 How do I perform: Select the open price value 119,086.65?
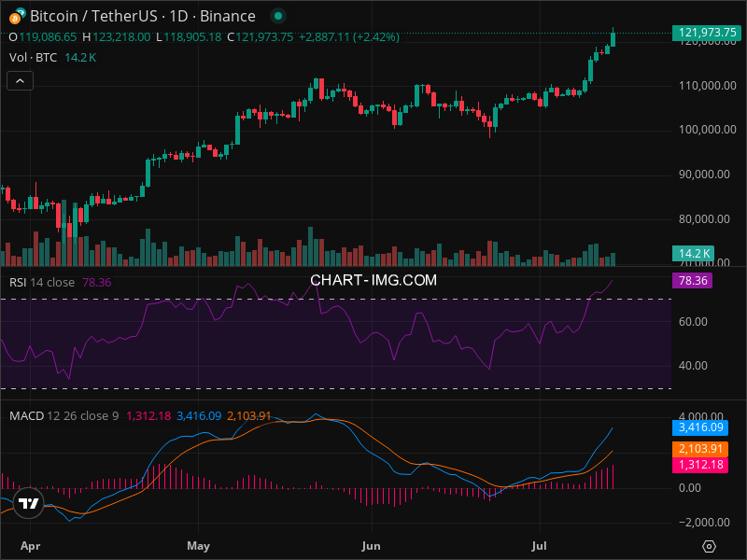point(48,37)
